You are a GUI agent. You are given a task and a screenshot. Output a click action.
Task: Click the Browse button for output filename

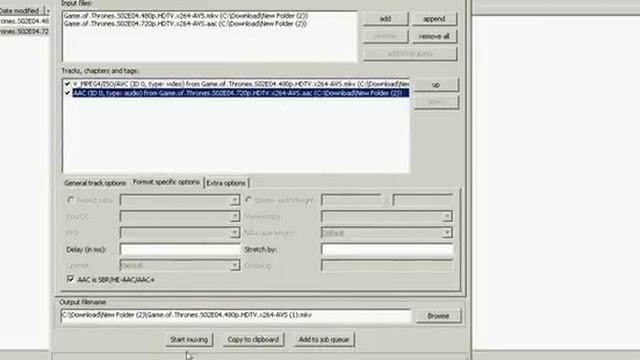[438, 316]
